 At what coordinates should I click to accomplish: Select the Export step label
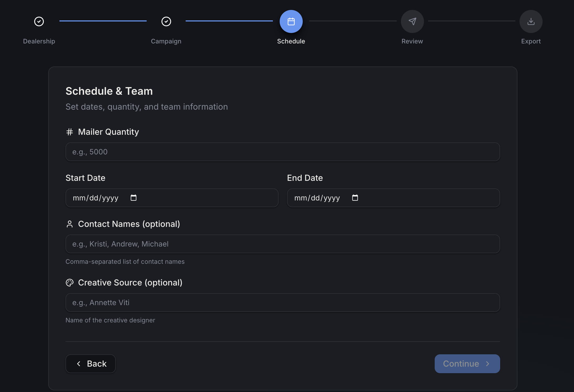(x=531, y=41)
